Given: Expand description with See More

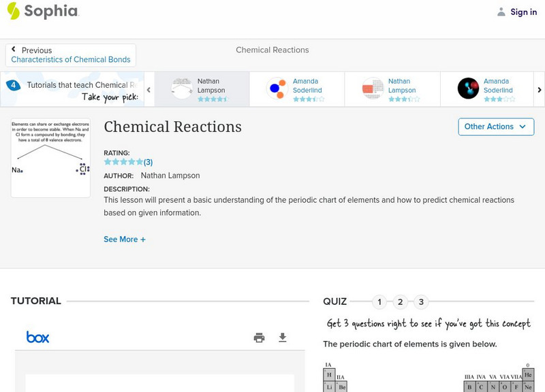Looking at the screenshot, I should pos(125,240).
